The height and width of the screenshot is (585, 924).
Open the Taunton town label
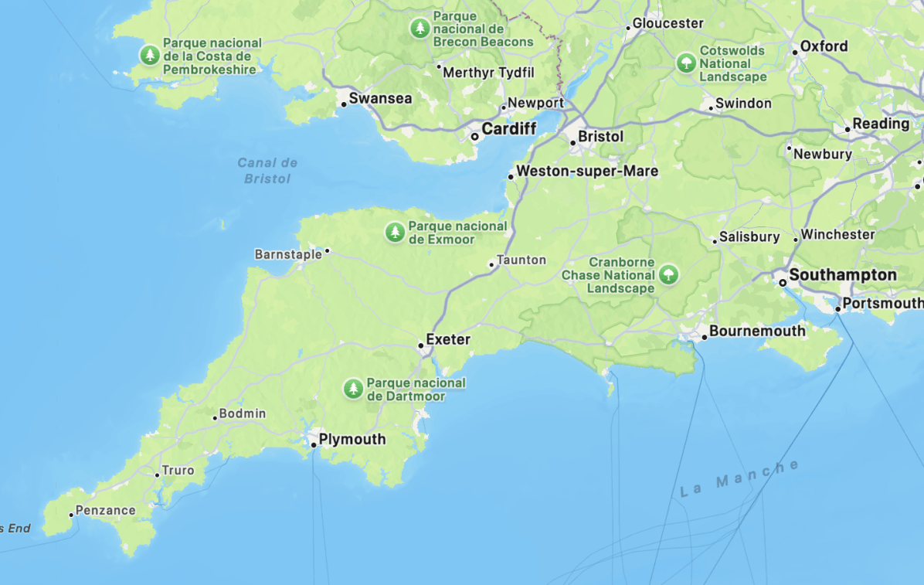coord(521,260)
